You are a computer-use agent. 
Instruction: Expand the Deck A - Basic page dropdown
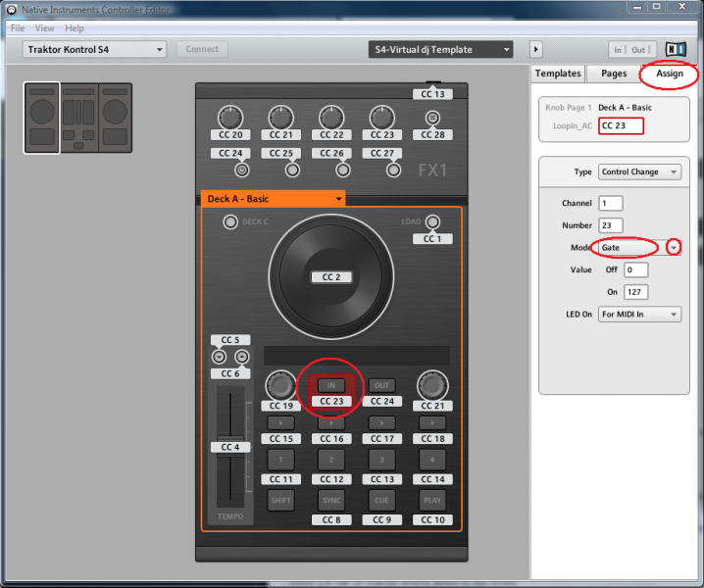tap(274, 199)
